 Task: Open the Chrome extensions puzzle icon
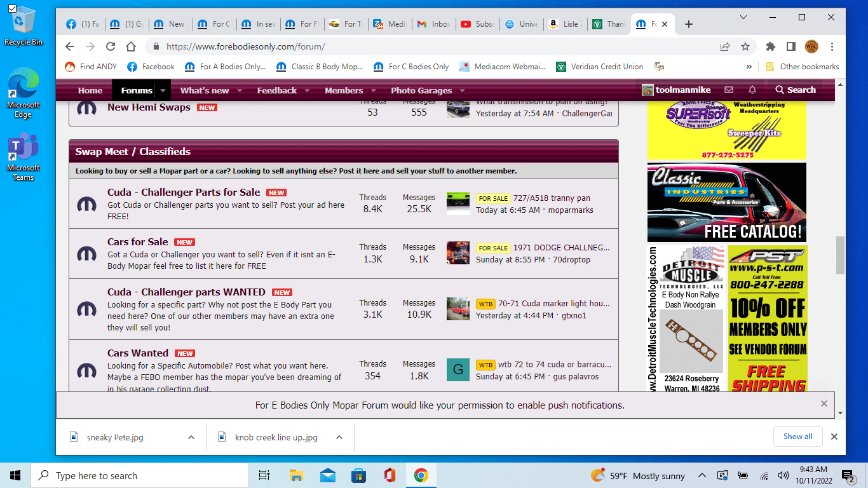(771, 46)
